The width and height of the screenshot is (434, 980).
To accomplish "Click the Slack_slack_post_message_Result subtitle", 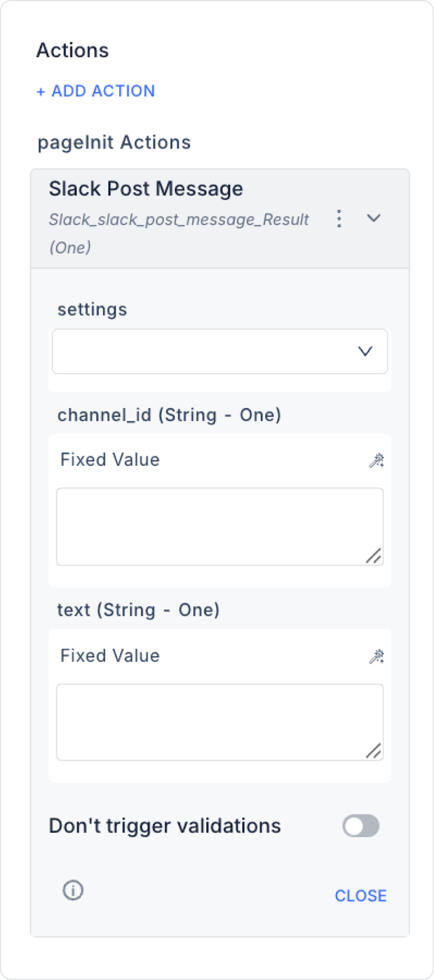I will tap(179, 220).
